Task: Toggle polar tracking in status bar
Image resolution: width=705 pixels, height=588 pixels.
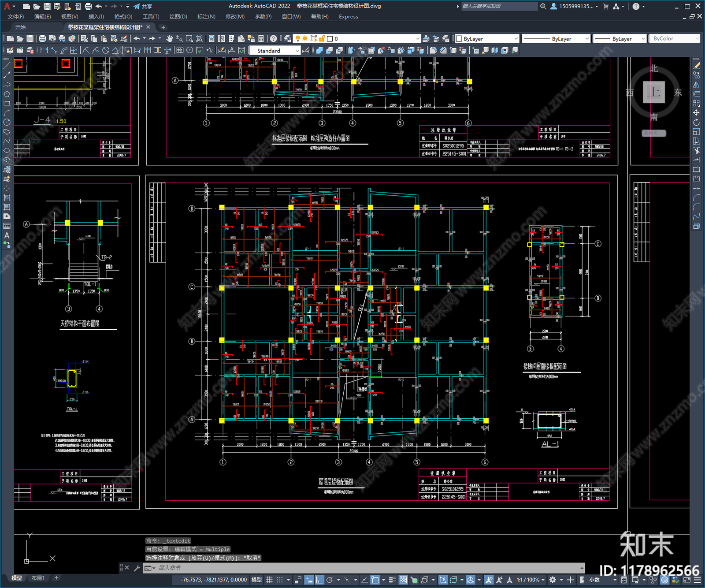Action: pyautogui.click(x=330, y=580)
